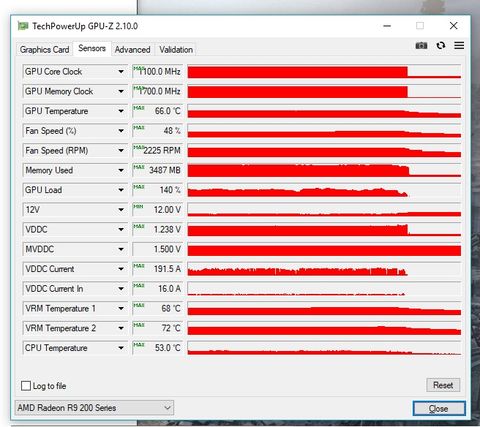Open the GPU Load sensor dropdown
Image resolution: width=480 pixels, height=427 pixels.
click(x=75, y=190)
